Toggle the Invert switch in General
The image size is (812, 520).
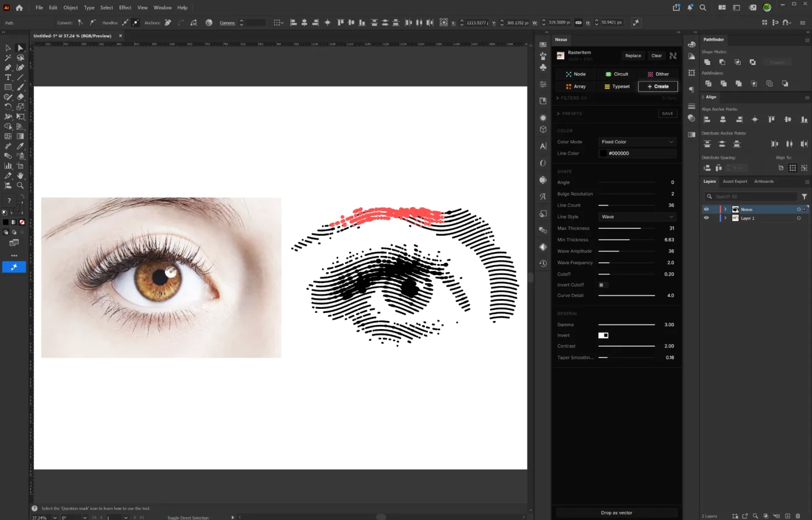point(603,335)
